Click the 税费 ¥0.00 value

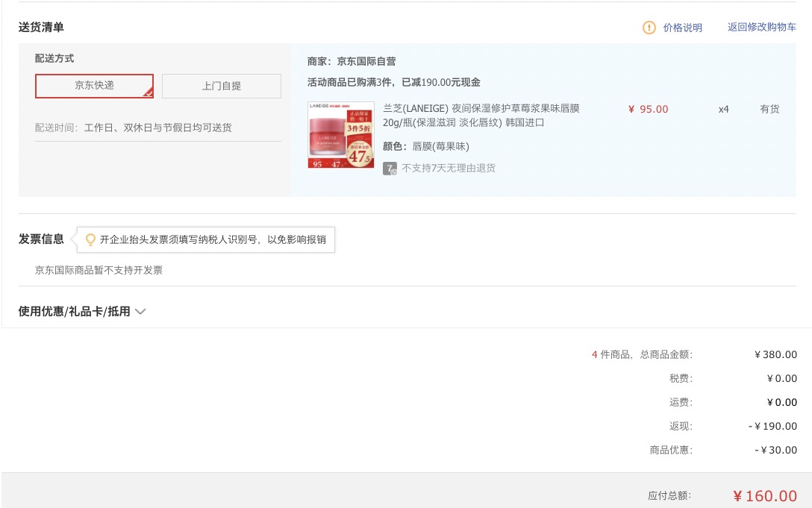782,378
